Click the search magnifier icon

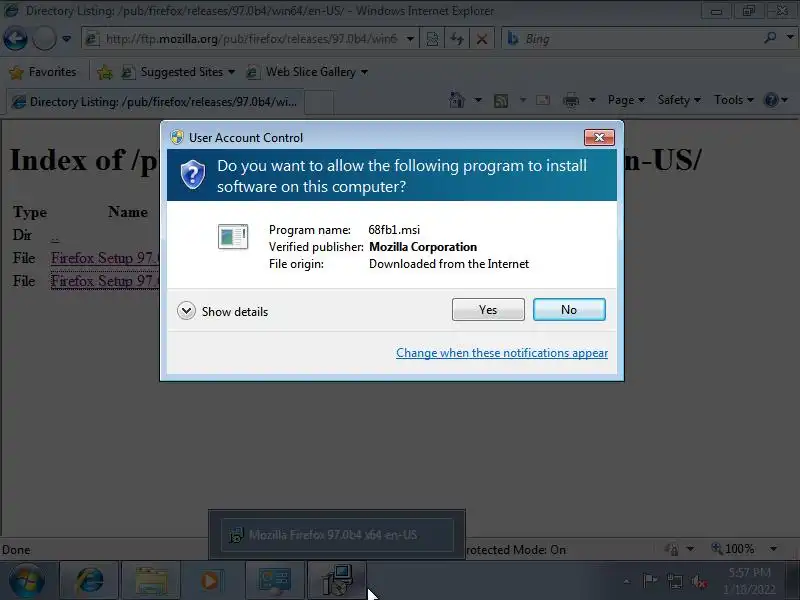pos(770,38)
